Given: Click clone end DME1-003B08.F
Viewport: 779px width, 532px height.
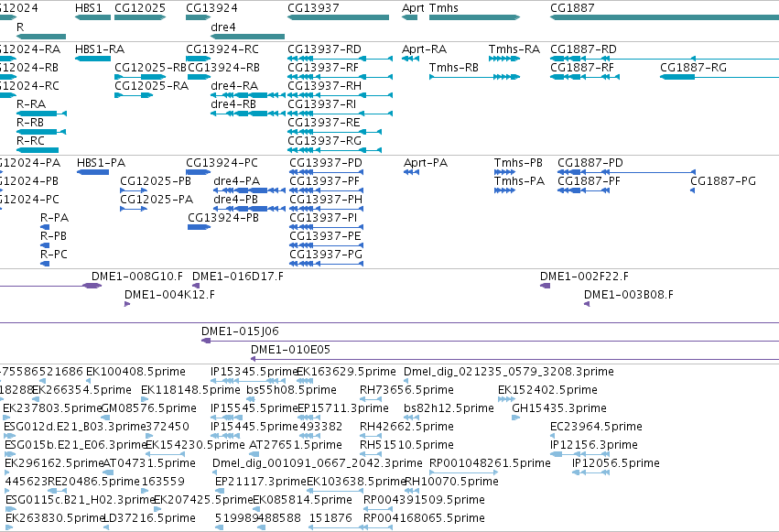Looking at the screenshot, I should pyautogui.click(x=587, y=304).
